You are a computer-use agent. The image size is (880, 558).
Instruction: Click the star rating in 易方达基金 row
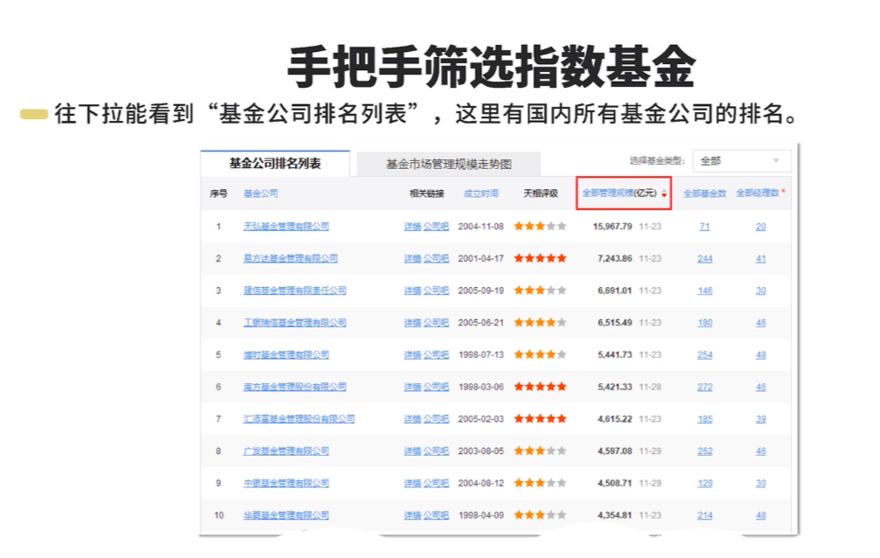(x=540, y=258)
